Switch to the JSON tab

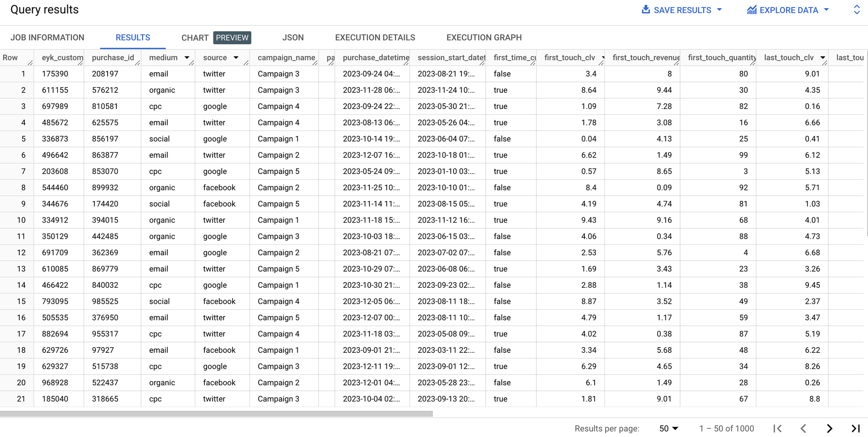click(x=293, y=38)
